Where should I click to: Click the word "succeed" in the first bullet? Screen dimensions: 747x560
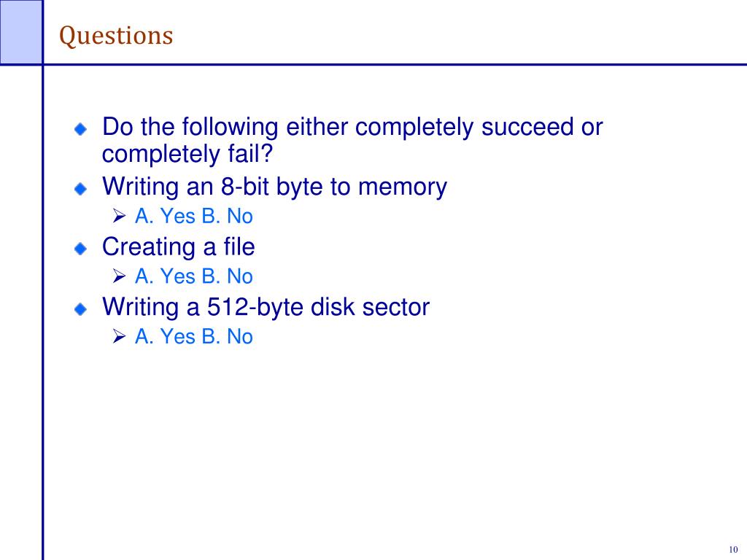pos(527,127)
